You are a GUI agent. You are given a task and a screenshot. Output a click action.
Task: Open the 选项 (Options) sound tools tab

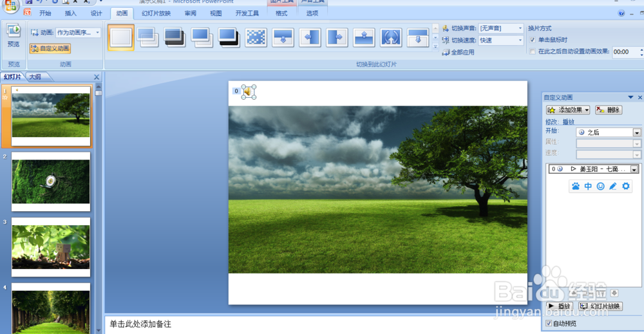pyautogui.click(x=312, y=13)
